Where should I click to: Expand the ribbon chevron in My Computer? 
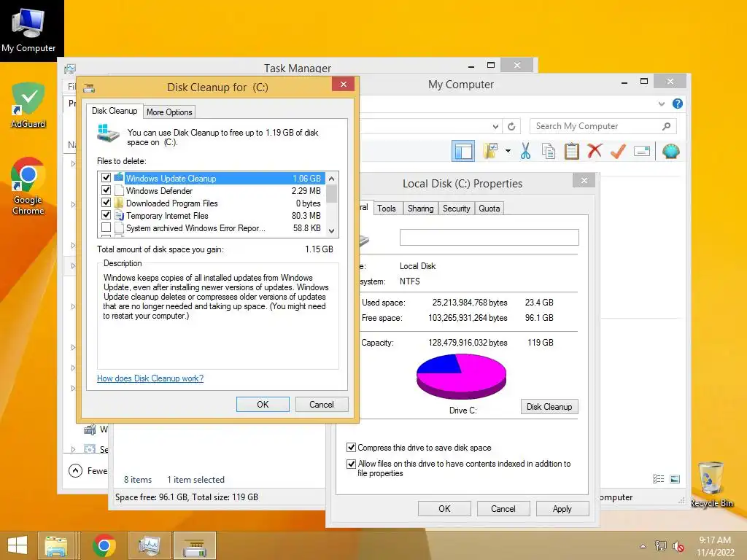coord(661,104)
